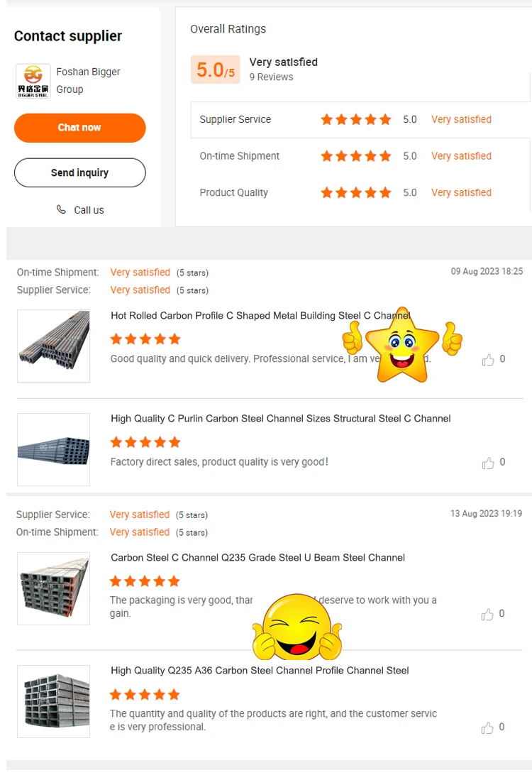Open High Quality C Purlin Carbon Steel link

click(x=281, y=419)
